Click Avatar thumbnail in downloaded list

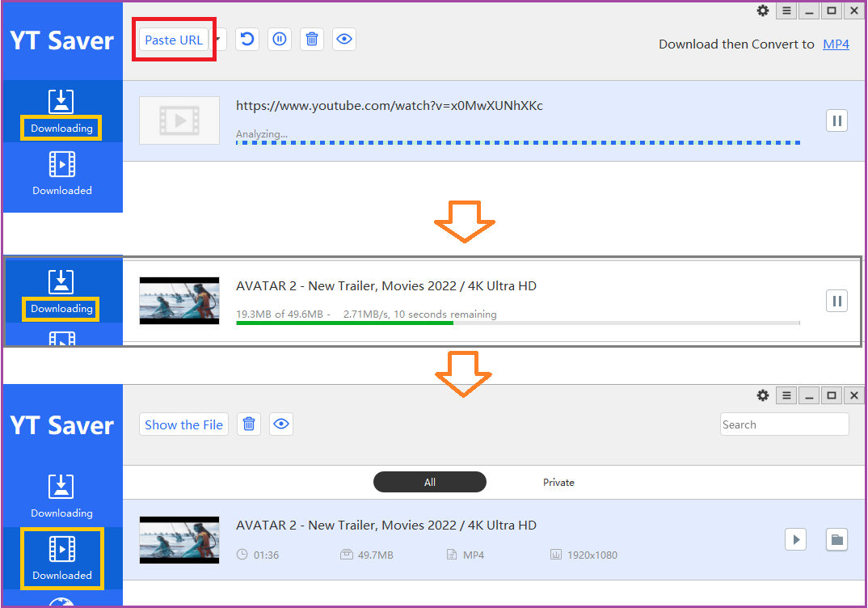[179, 540]
